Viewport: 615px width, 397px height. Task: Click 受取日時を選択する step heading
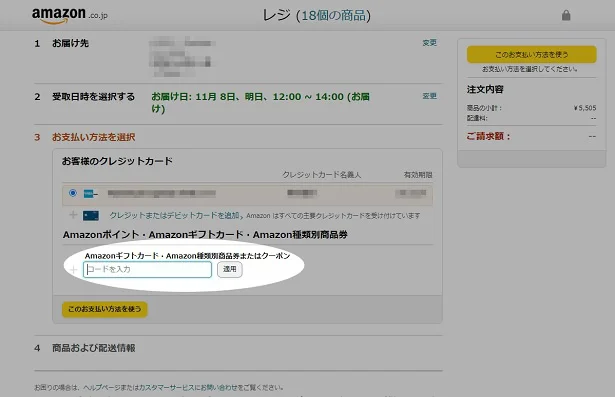click(93, 97)
